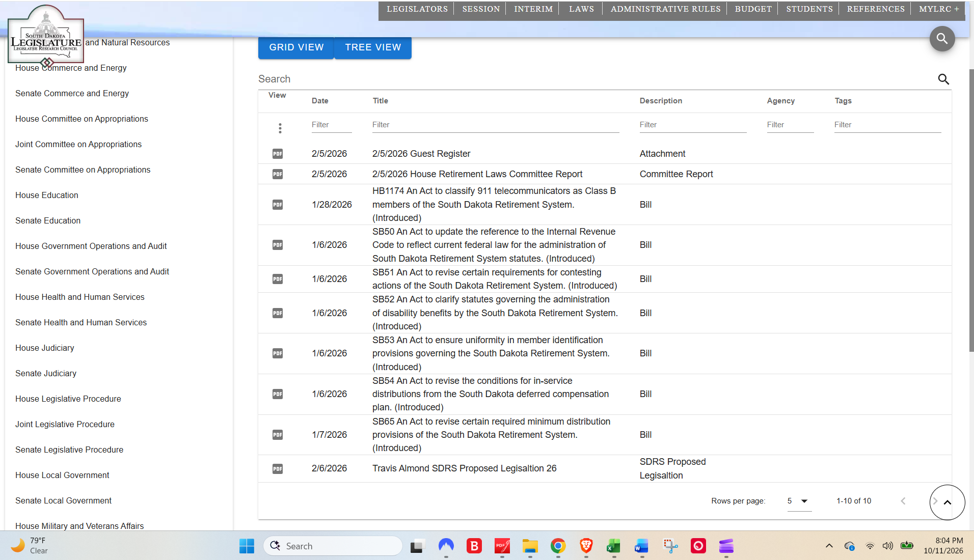Show hidden system tray icons

pos(829,546)
